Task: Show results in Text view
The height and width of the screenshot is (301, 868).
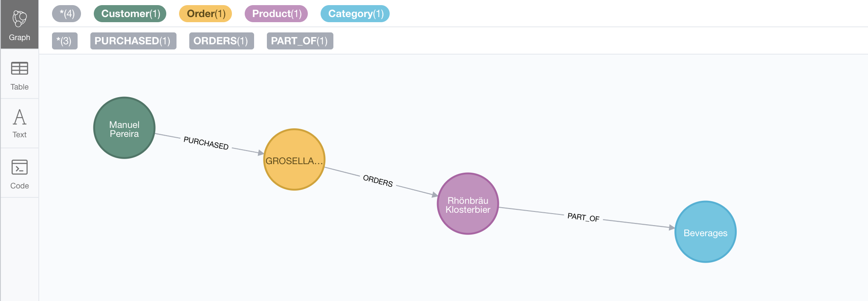Action: [19, 124]
